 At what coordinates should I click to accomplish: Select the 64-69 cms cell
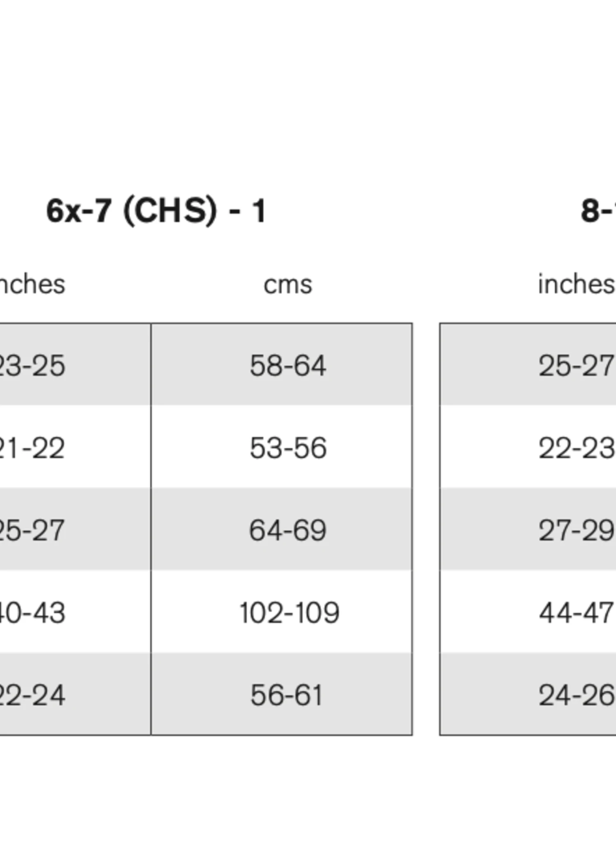pyautogui.click(x=287, y=530)
